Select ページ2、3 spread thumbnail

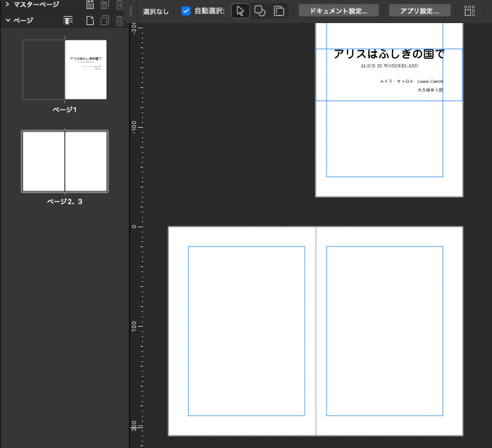point(65,162)
